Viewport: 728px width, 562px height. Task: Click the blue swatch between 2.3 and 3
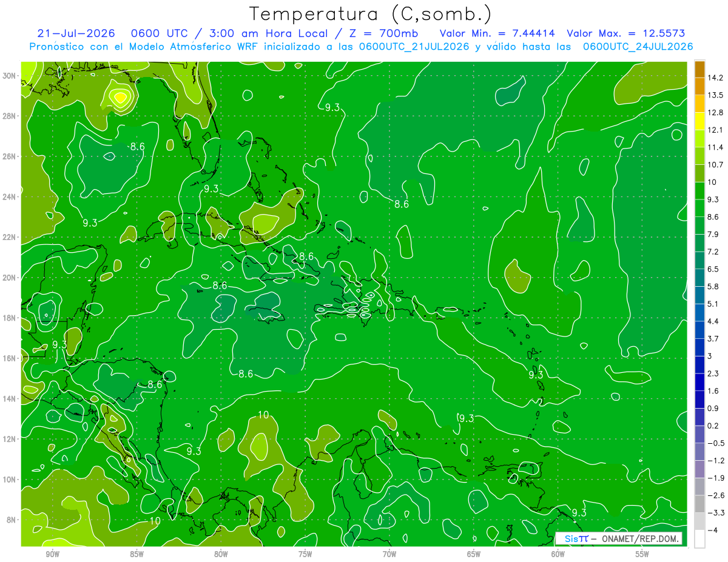pos(699,365)
